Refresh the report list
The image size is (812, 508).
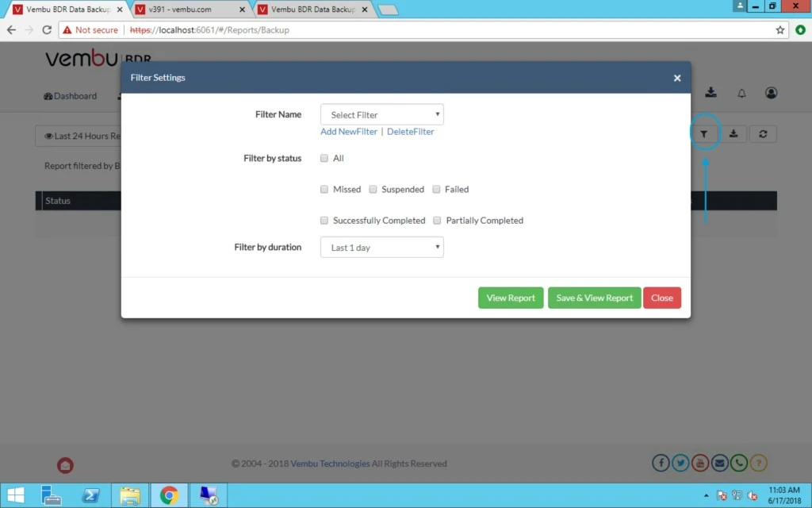click(763, 134)
